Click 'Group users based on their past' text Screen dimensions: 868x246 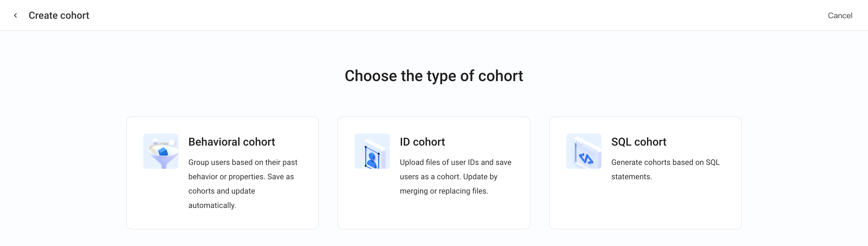(243, 162)
